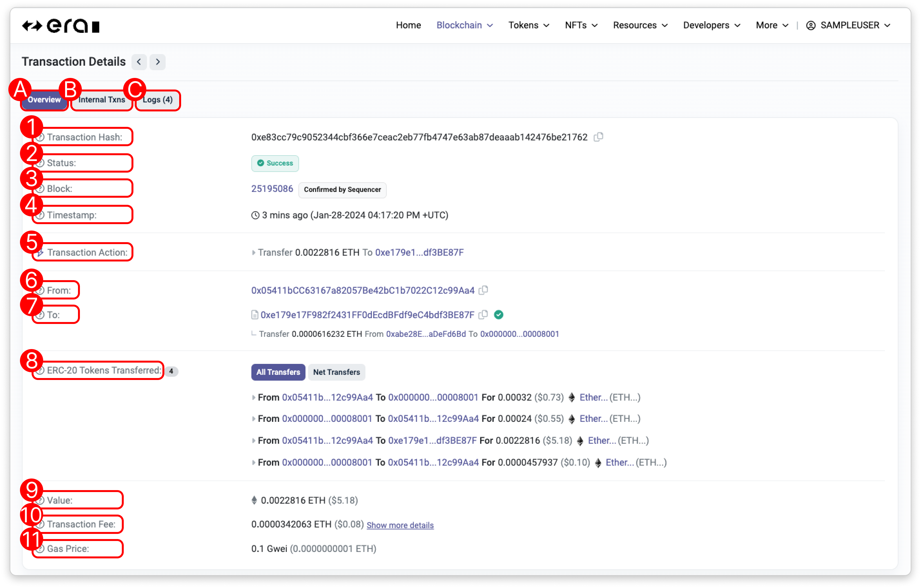Click the SAMPLEUSER profile icon
921x588 pixels.
coord(810,25)
